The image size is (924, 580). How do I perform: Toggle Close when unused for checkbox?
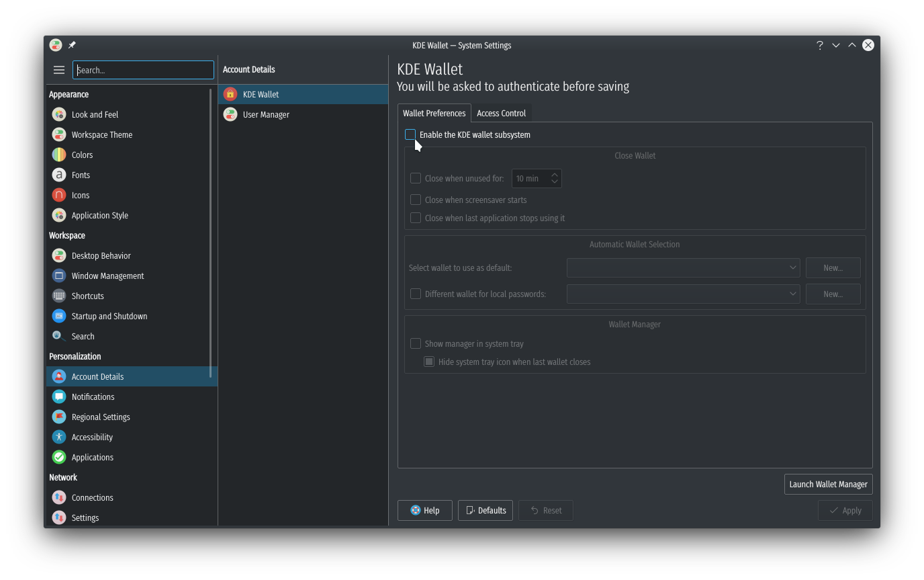click(x=416, y=178)
